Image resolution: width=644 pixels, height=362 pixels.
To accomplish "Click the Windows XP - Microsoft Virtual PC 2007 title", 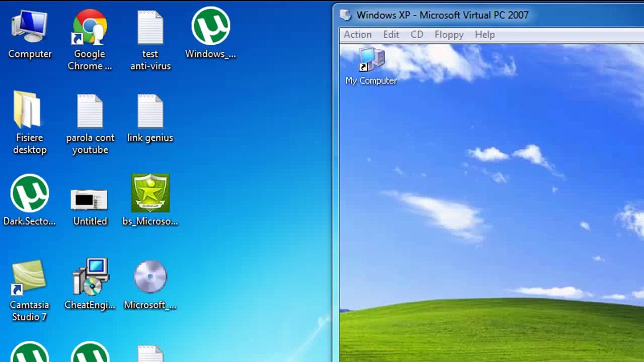I will coord(443,15).
